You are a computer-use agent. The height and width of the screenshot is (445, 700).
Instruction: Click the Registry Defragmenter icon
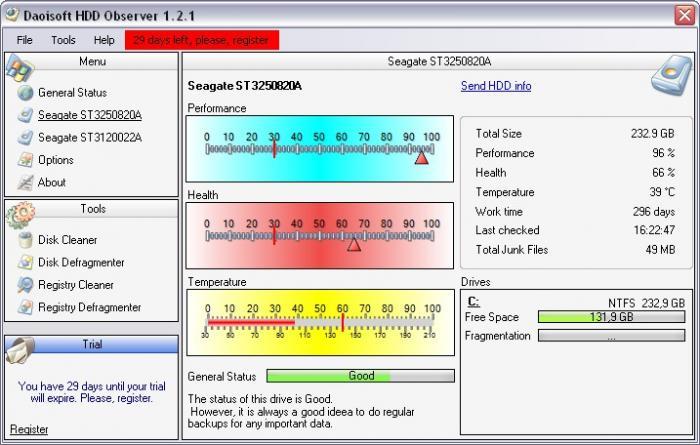(25, 307)
